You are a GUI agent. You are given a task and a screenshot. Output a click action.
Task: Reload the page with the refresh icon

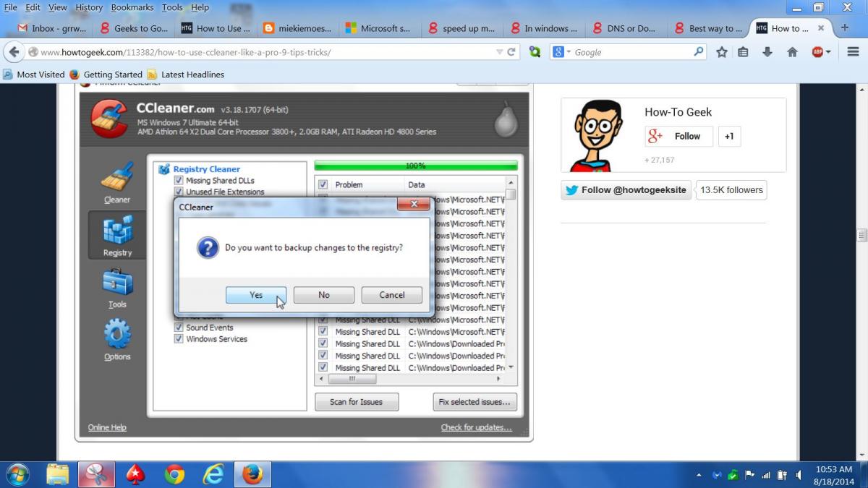pyautogui.click(x=511, y=52)
